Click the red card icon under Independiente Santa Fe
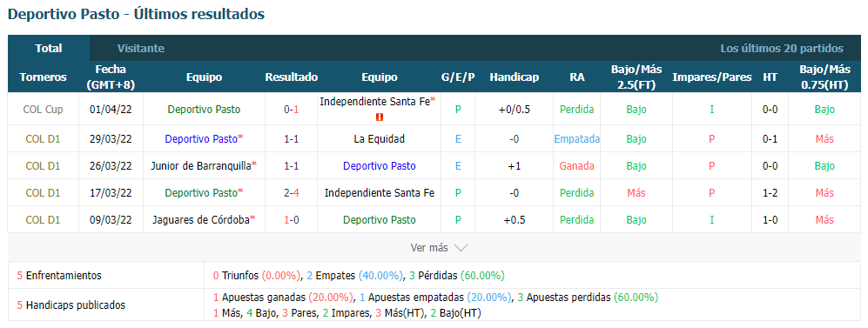 pos(380,117)
